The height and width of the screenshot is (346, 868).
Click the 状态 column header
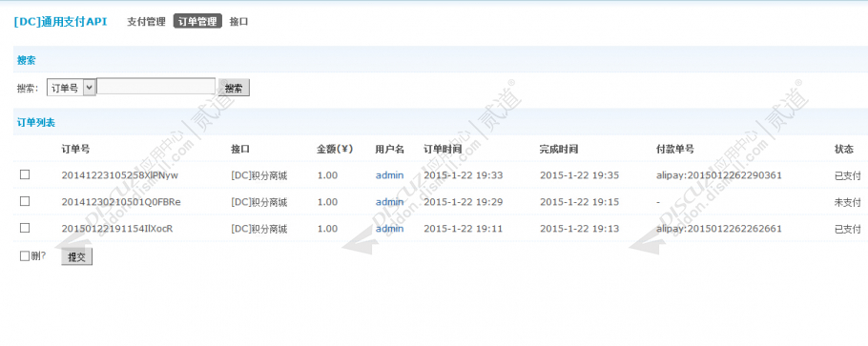click(x=843, y=149)
